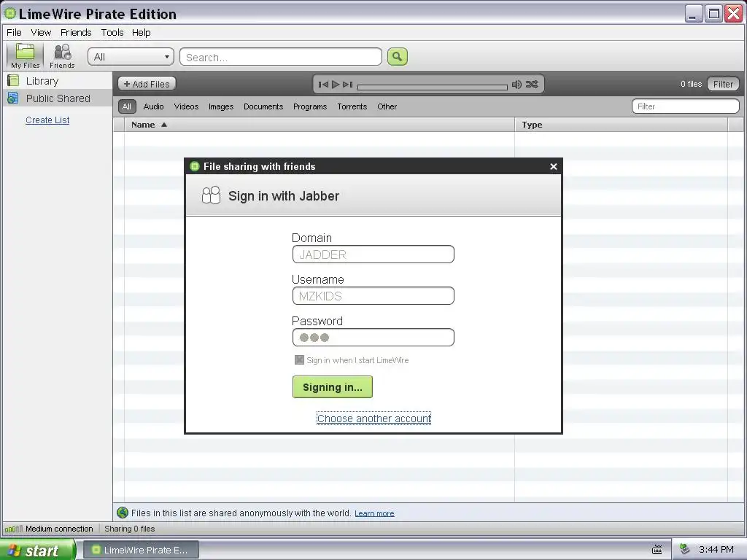This screenshot has width=747, height=560.
Task: Open the Friends menu
Action: (76, 32)
